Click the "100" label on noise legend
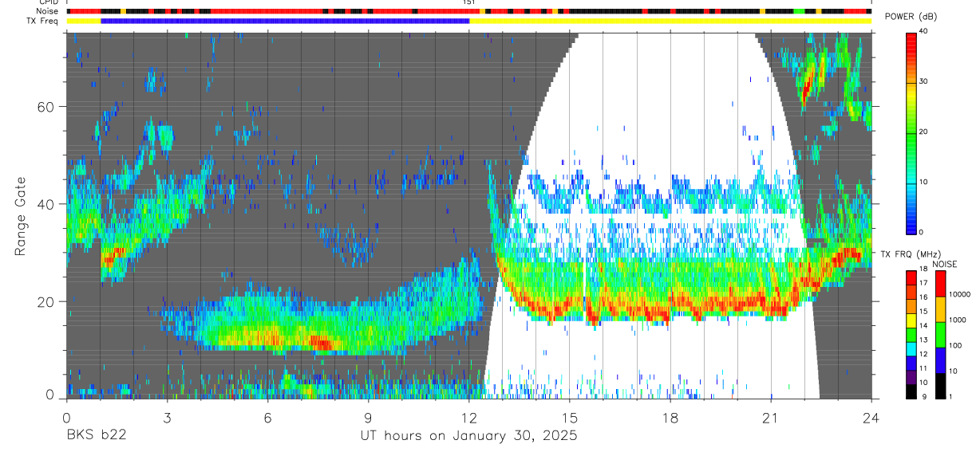This screenshot has height=452, width=980. 956,345
